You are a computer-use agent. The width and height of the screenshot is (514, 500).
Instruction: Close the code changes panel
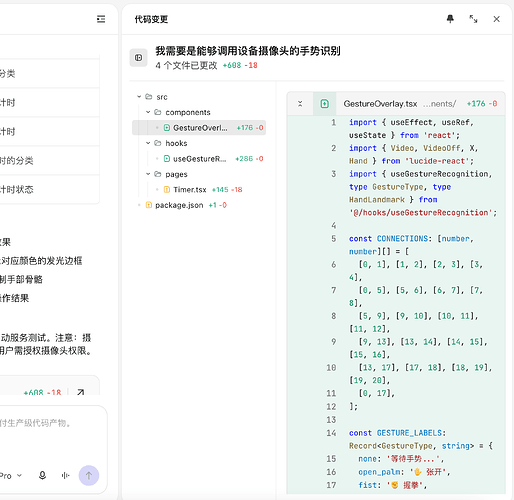pos(496,19)
